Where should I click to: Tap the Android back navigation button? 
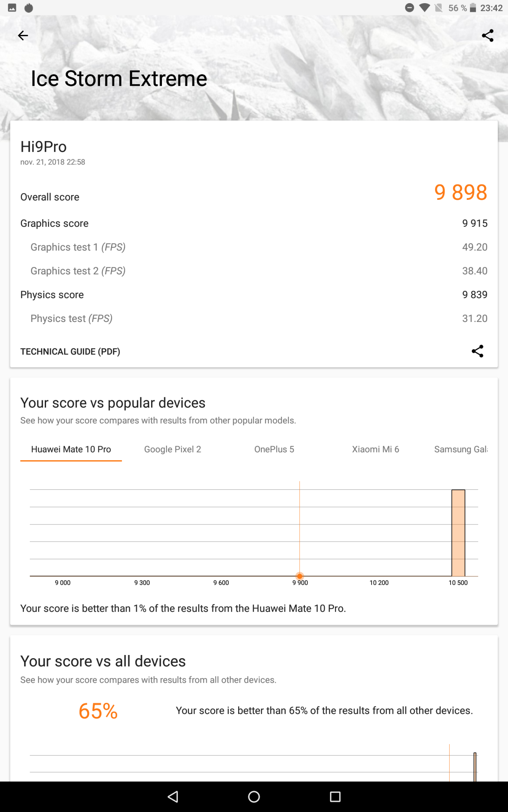coord(173,797)
